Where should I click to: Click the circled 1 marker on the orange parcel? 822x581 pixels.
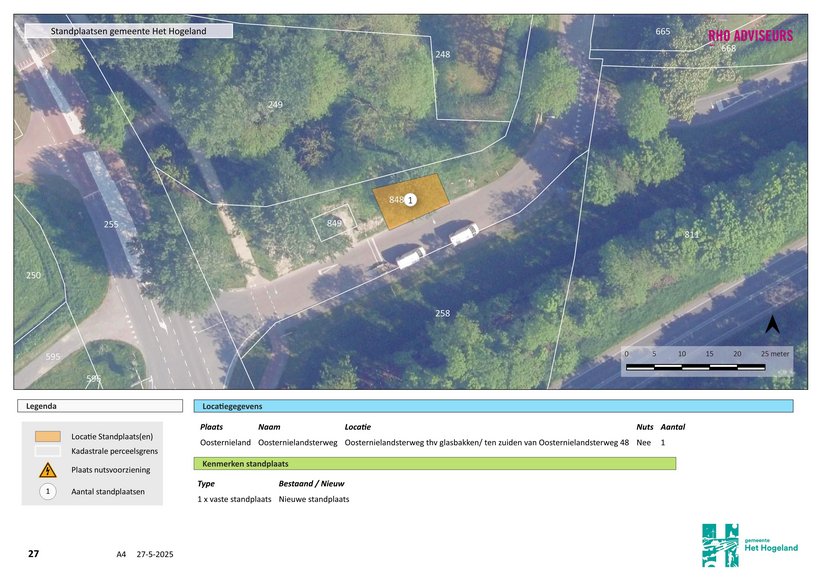(411, 200)
